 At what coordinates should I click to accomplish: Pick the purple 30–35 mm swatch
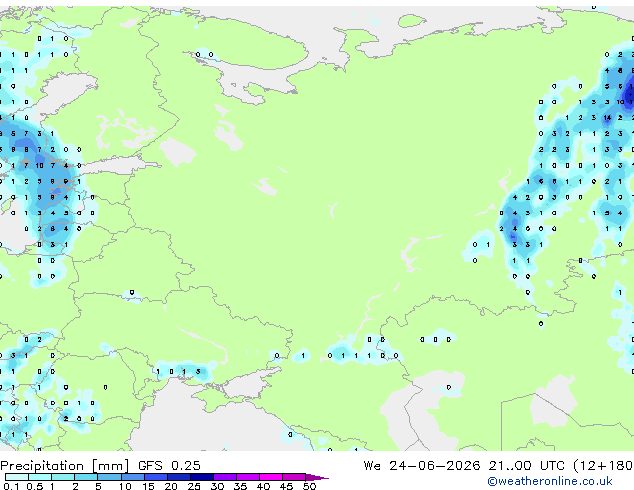click(x=225, y=477)
